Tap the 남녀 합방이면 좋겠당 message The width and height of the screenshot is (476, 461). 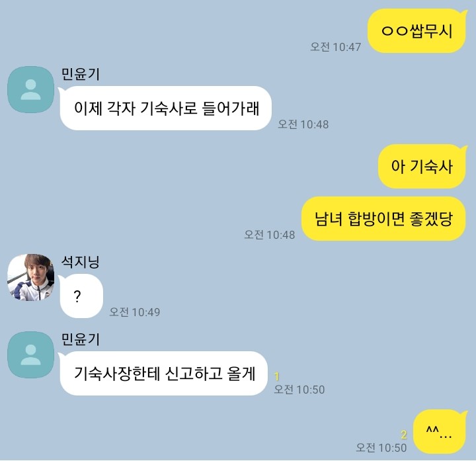383,219
